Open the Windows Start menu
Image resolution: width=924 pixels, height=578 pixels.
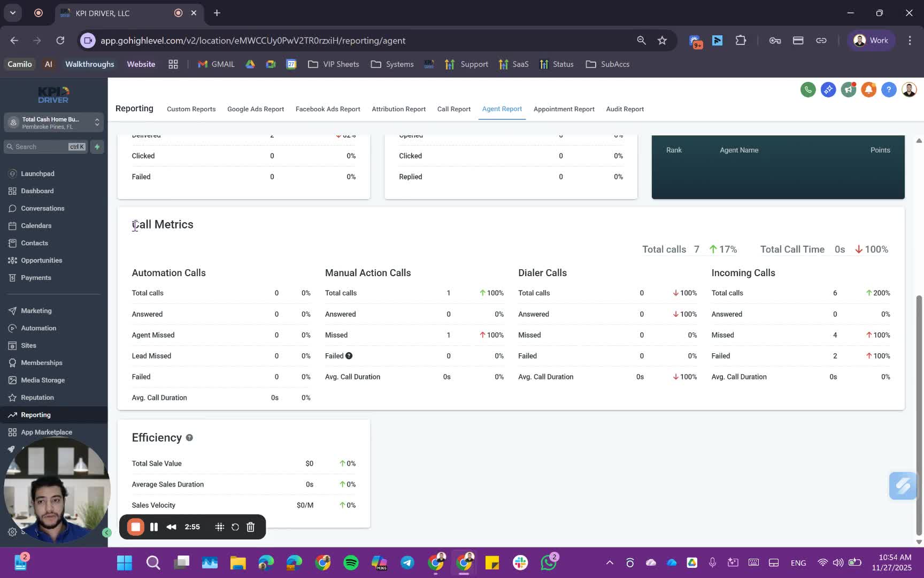(125, 562)
